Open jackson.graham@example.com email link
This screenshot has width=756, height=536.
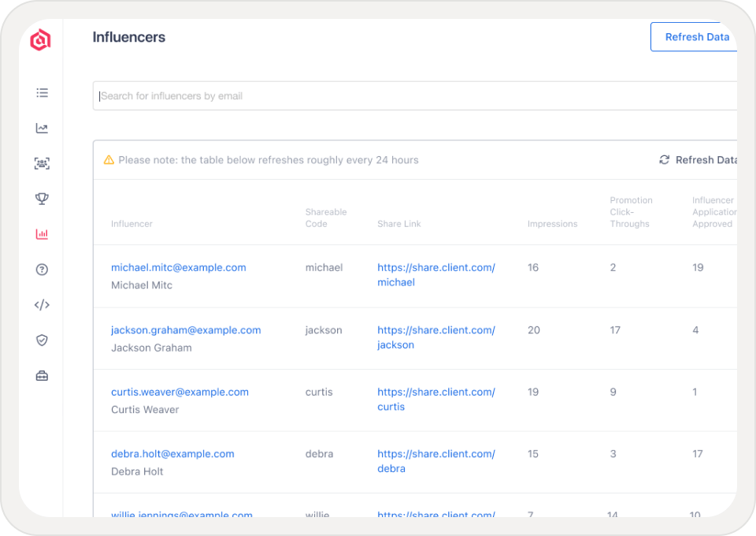coord(185,330)
